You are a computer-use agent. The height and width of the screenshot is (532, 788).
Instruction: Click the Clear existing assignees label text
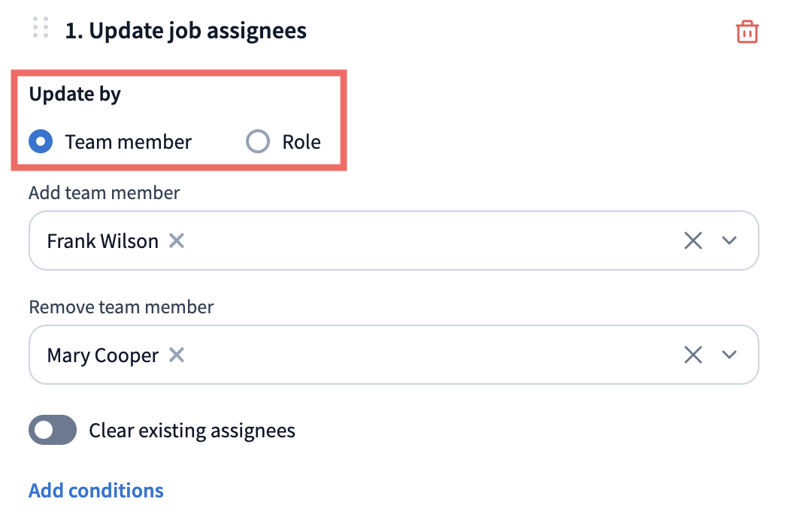[x=192, y=431]
